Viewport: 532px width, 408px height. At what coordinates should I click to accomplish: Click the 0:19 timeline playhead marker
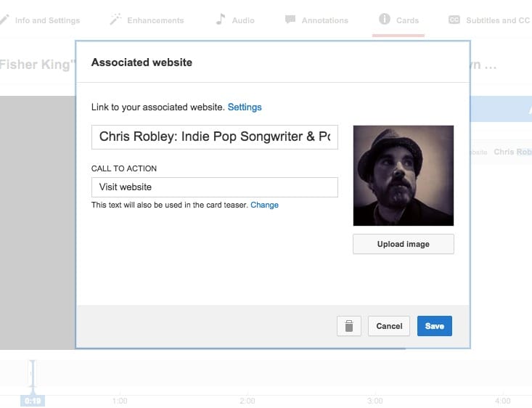click(x=33, y=401)
